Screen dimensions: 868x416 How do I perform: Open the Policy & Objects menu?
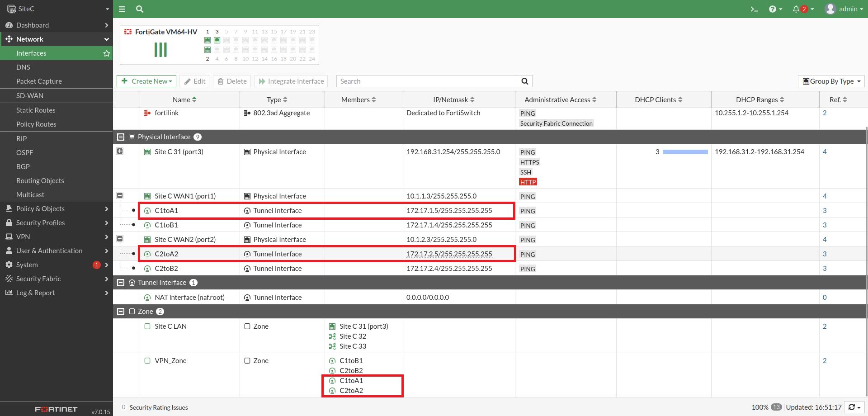[x=57, y=209]
